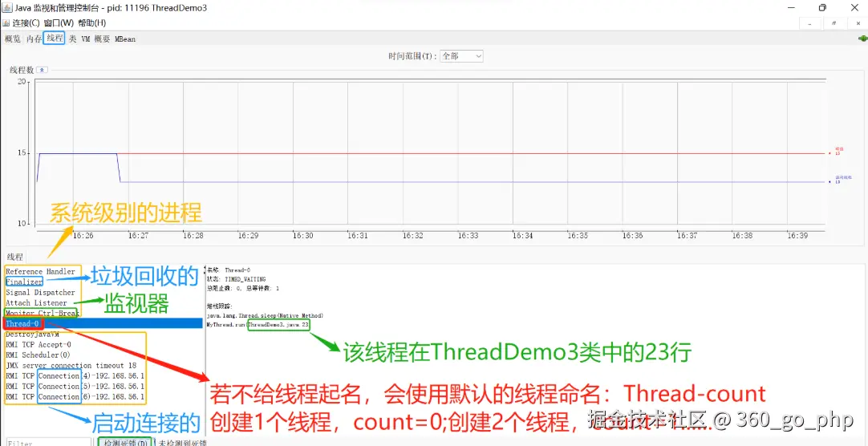Select RMI TCP Connection(6)-192.168.56.1 thread
The height and width of the screenshot is (446, 868).
pos(75,397)
